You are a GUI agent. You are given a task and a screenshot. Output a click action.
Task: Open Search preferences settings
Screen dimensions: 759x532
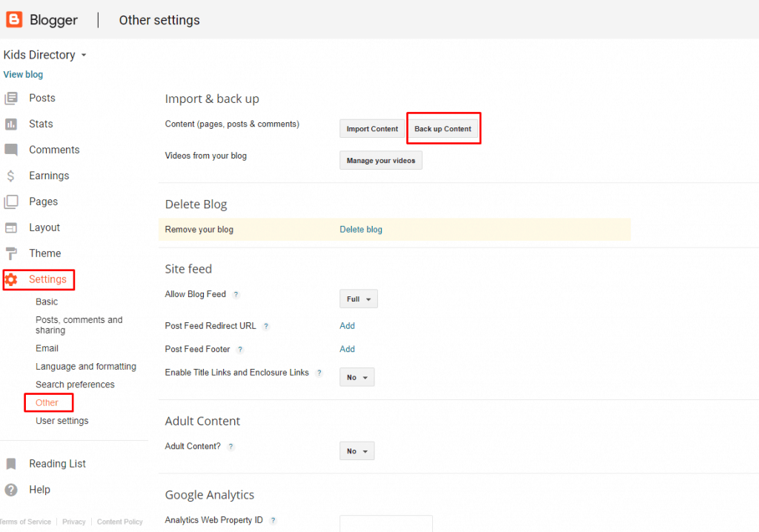tap(75, 385)
